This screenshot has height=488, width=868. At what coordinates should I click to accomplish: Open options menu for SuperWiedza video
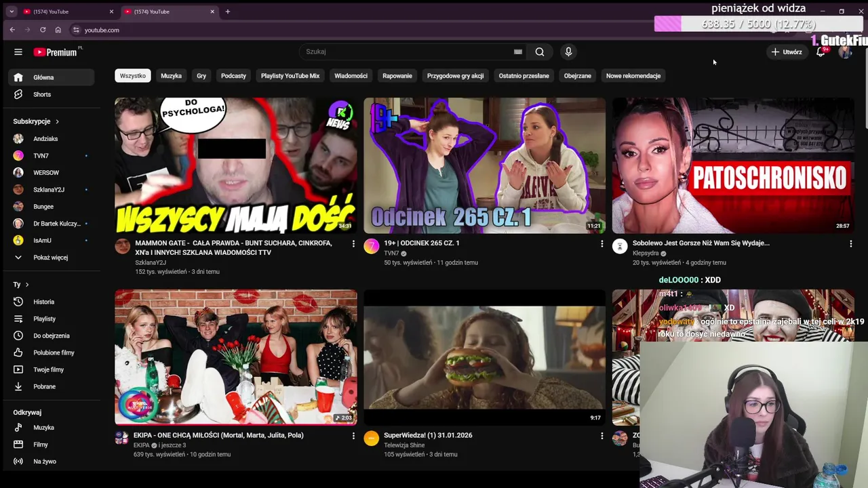[x=601, y=436]
